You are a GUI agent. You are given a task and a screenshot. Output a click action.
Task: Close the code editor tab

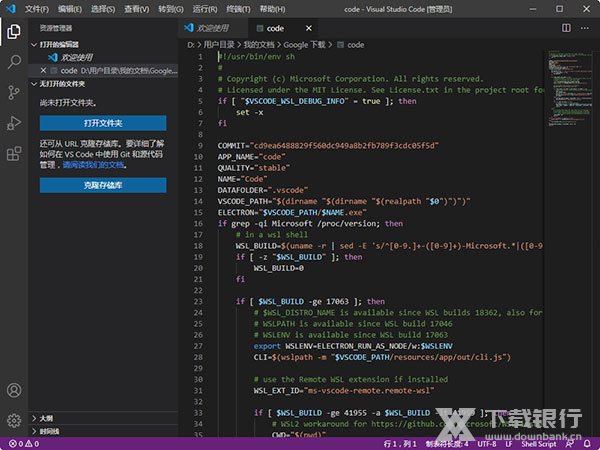pyautogui.click(x=308, y=28)
